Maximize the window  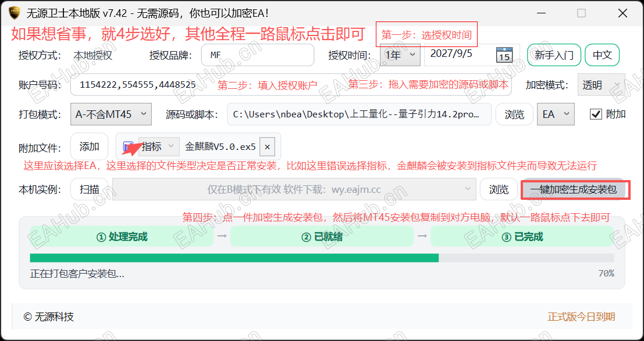click(581, 13)
